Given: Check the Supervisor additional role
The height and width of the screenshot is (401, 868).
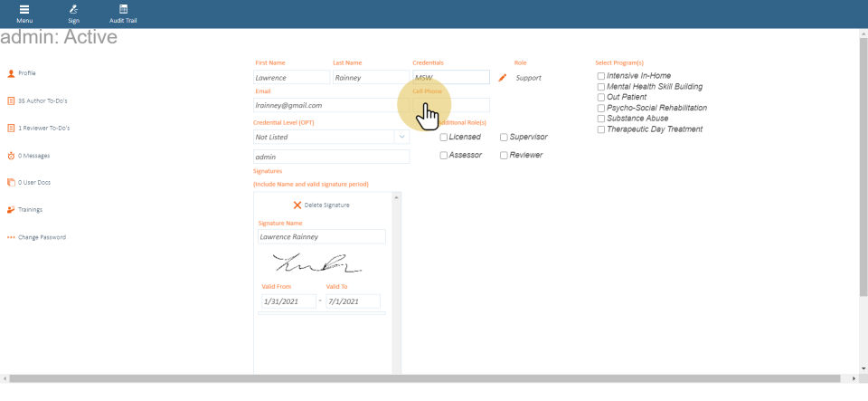Looking at the screenshot, I should [504, 138].
